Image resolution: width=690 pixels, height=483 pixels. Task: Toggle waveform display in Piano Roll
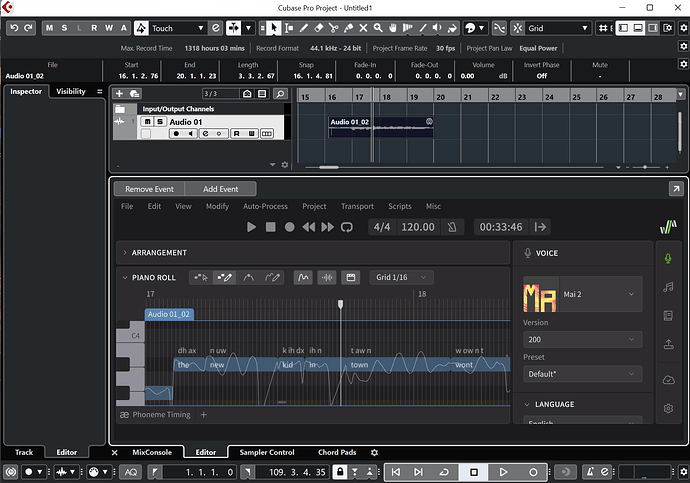[327, 278]
